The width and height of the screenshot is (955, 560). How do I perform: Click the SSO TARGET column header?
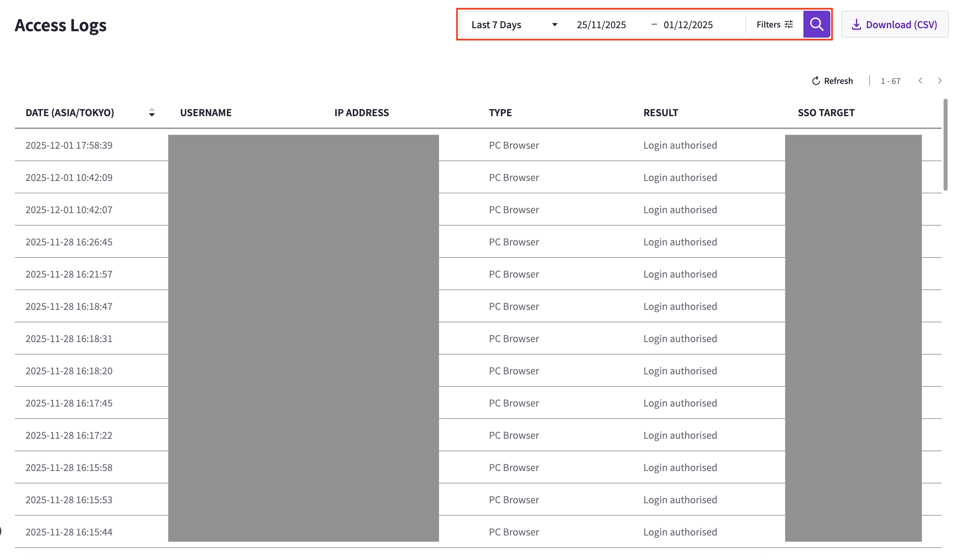point(826,113)
